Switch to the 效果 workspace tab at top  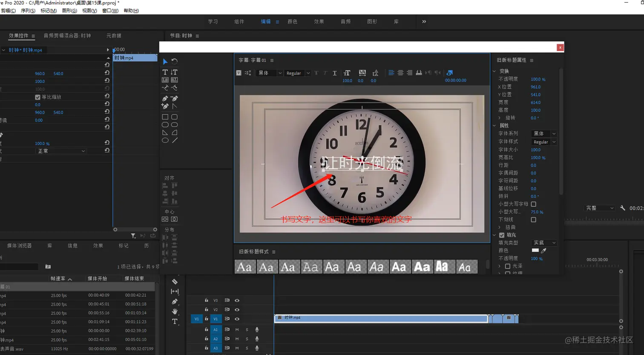click(319, 22)
